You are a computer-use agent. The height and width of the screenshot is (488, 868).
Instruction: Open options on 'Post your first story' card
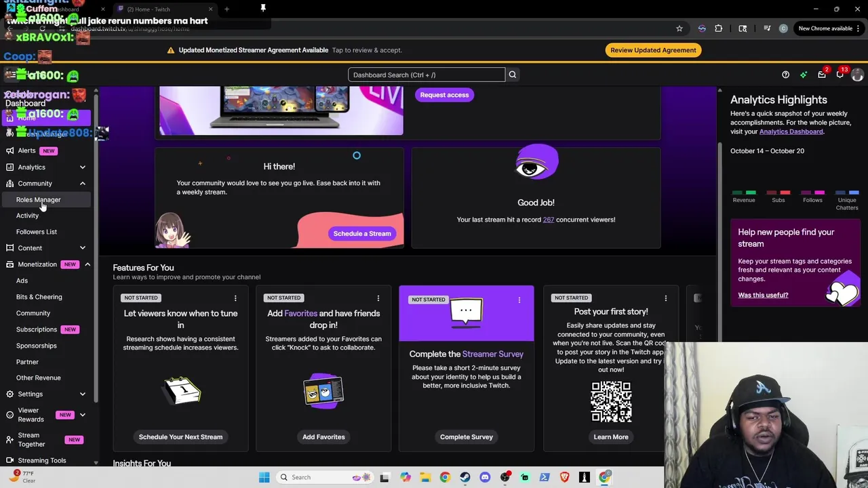[x=666, y=298]
